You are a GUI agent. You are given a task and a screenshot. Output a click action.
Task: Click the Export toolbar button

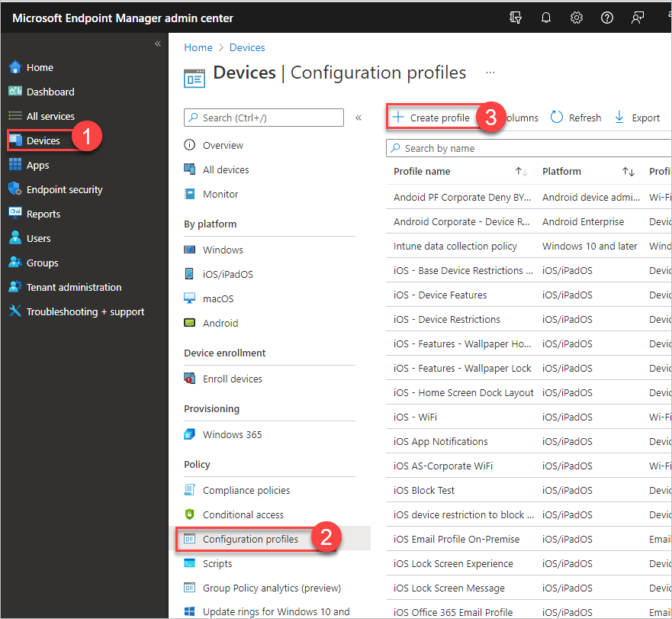637,118
